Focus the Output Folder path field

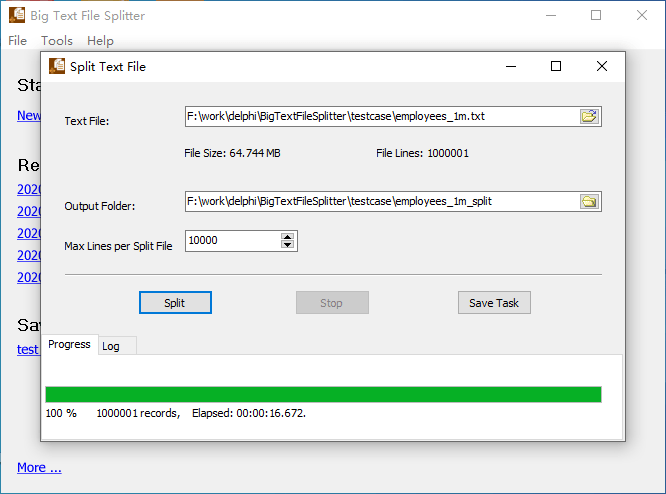(380, 201)
